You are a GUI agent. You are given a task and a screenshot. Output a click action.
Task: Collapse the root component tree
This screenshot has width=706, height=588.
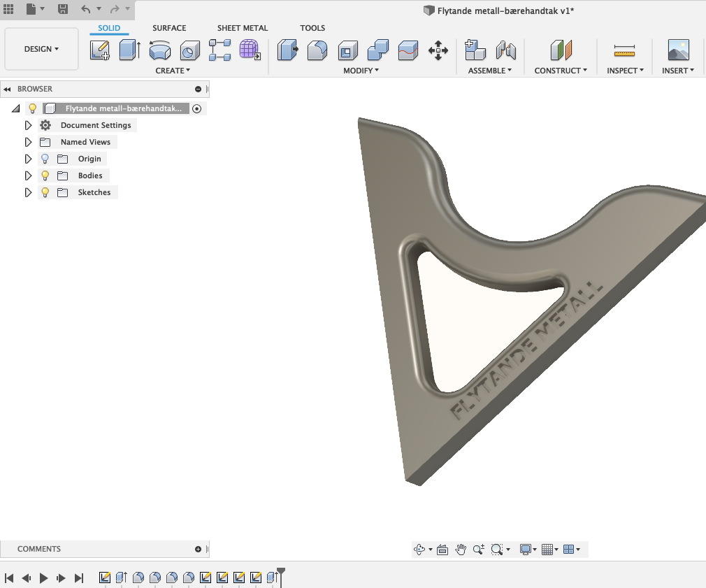pos(16,108)
